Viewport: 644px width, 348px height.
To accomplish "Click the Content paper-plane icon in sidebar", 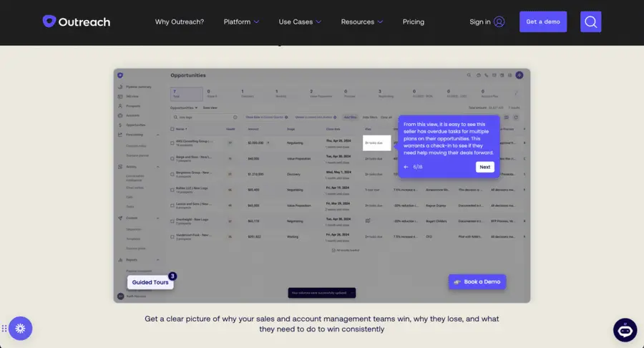I will pos(120,218).
